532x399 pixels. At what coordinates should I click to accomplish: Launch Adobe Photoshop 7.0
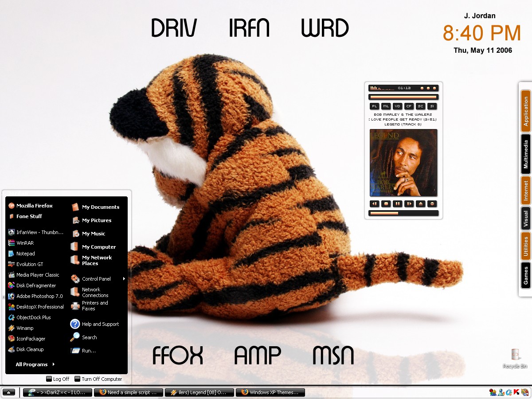click(x=35, y=296)
